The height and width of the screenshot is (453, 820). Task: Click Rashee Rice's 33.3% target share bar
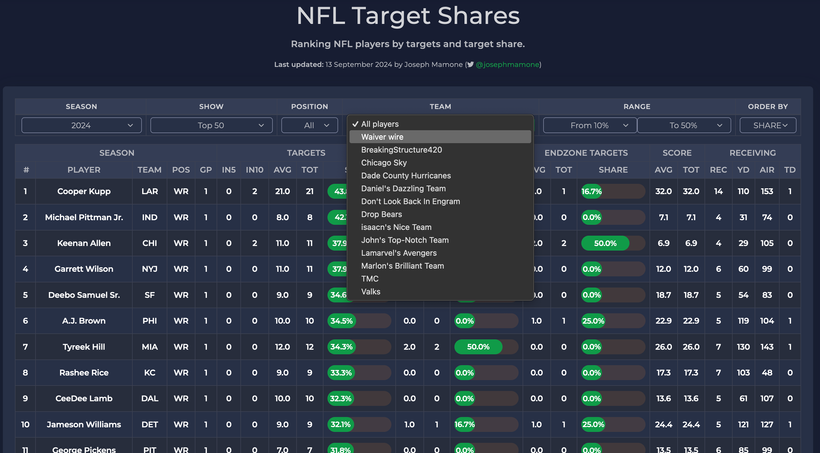(x=359, y=372)
